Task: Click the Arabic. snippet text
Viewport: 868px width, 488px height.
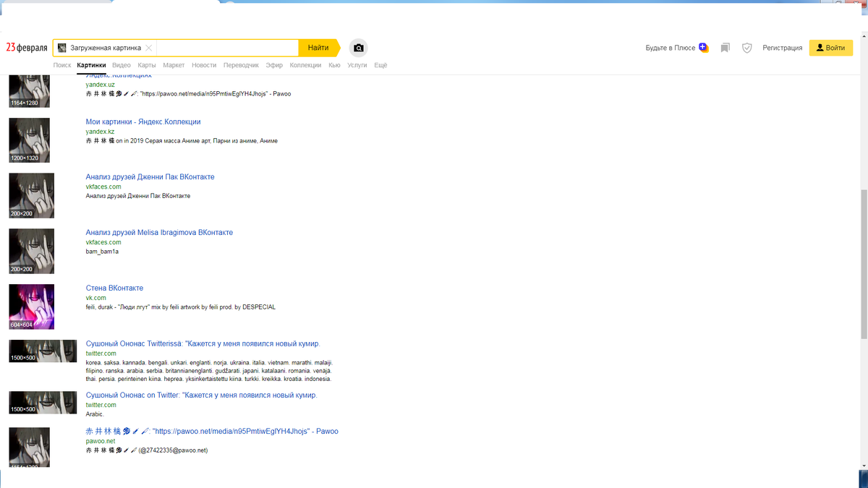Action: pos(95,414)
